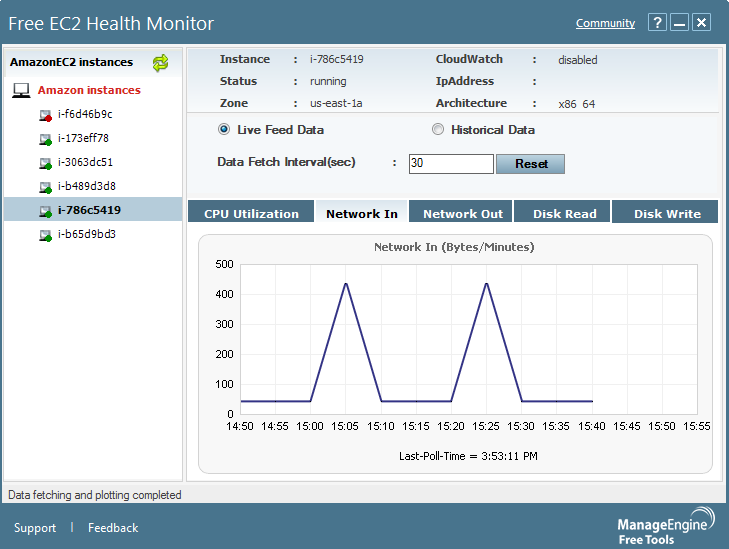The height and width of the screenshot is (549, 729).
Task: Click the AmazonEC2 instances panel header
Action: click(72, 62)
